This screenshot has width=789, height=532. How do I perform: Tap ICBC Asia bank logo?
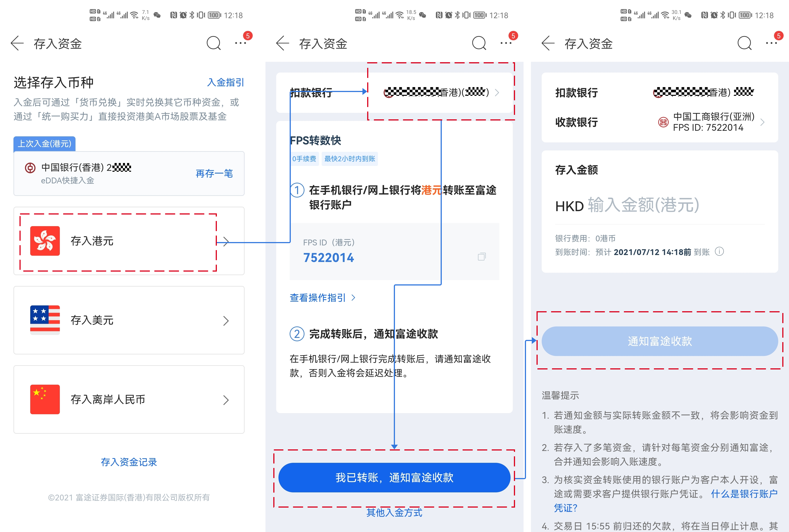pos(663,122)
